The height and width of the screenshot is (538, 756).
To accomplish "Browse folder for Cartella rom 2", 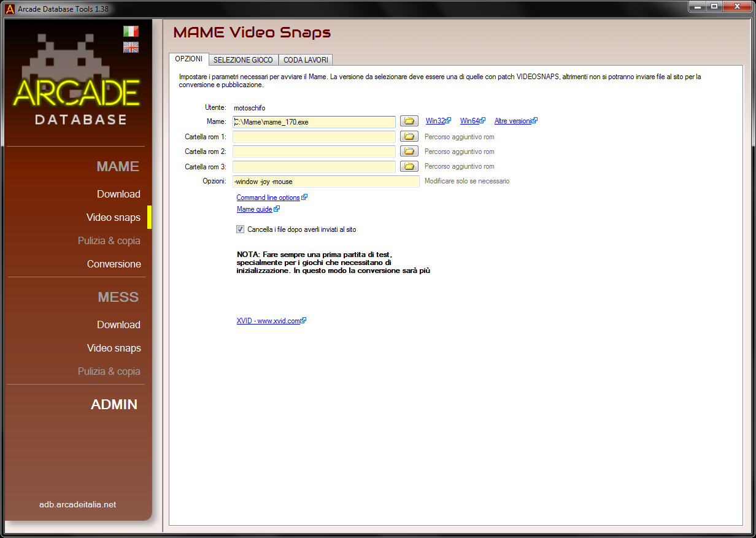I will pyautogui.click(x=409, y=151).
